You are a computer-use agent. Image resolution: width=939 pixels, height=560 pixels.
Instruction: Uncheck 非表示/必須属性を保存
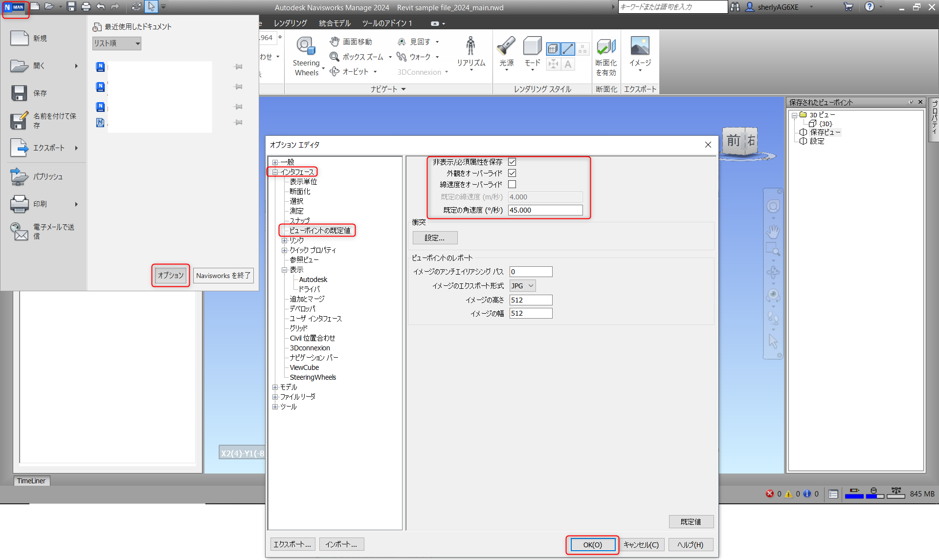tap(512, 162)
